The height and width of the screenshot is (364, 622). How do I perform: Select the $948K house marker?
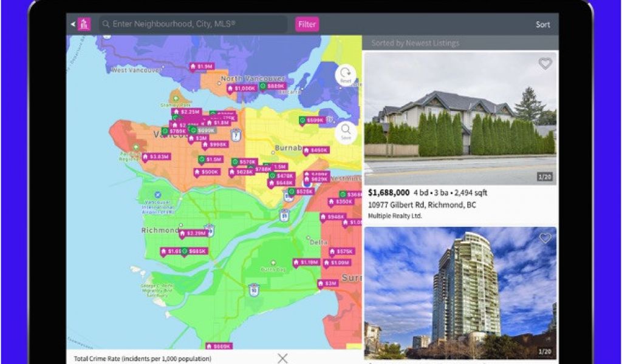pyautogui.click(x=333, y=217)
